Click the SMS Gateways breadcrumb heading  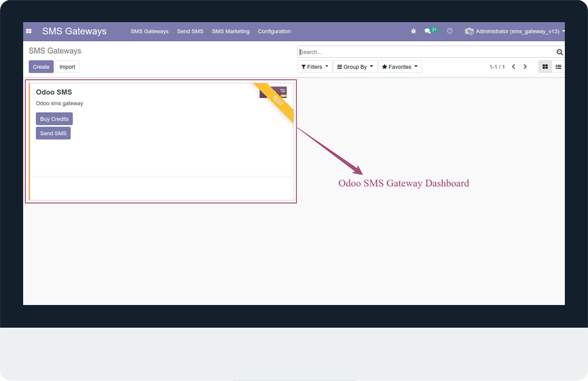(x=55, y=51)
